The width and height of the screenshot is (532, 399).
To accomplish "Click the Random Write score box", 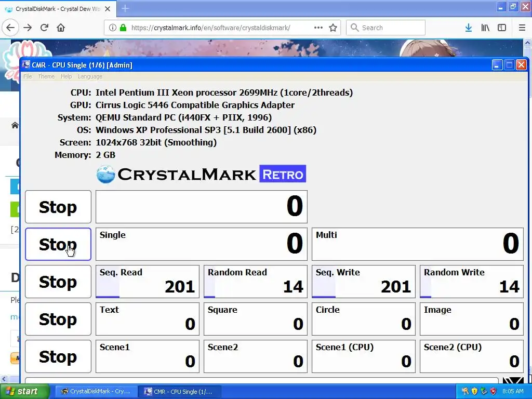I will (472, 282).
